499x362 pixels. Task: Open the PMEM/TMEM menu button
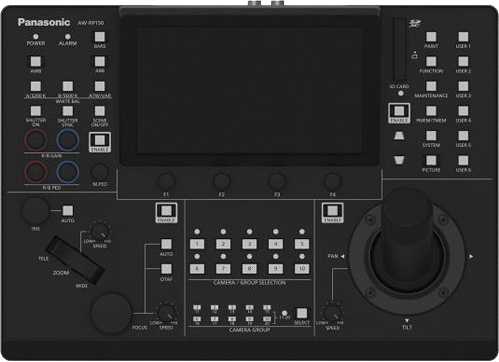click(431, 111)
